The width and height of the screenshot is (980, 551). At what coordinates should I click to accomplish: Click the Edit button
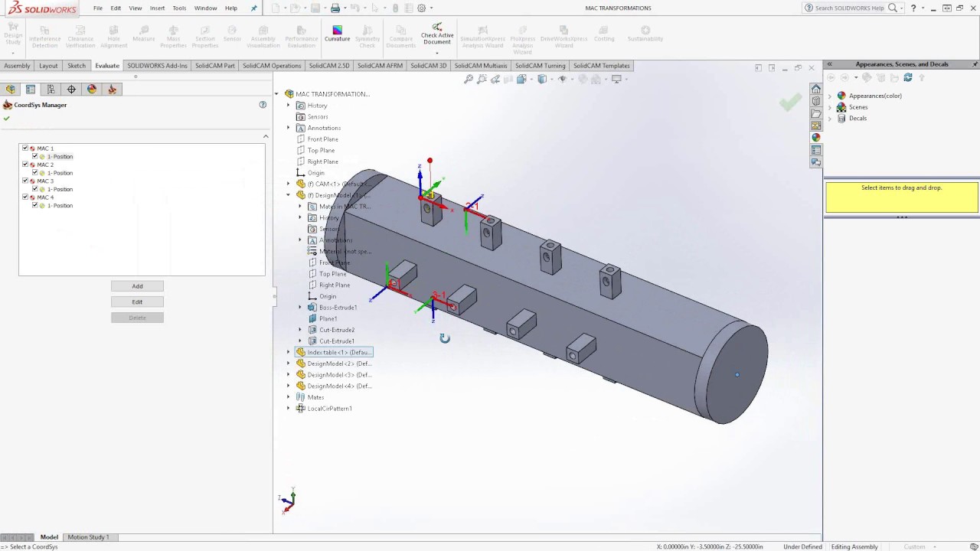(x=137, y=302)
